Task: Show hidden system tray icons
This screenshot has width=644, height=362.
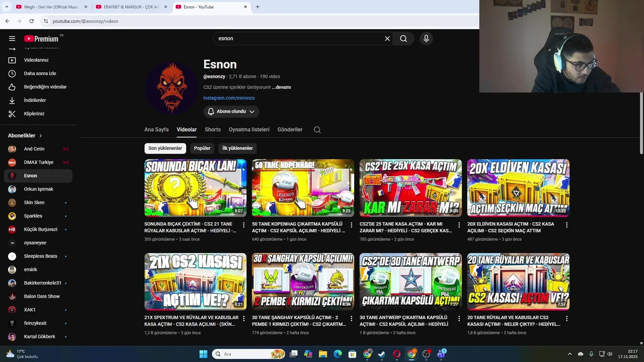Action: pos(570,354)
